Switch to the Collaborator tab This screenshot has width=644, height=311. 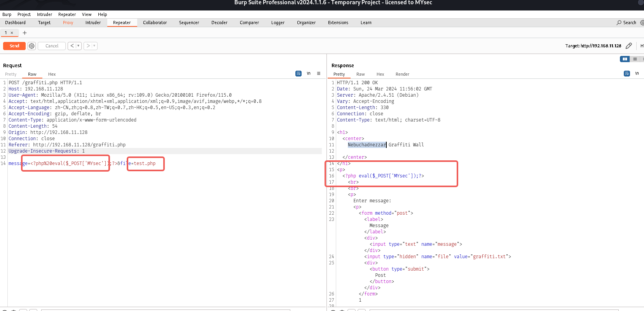[x=155, y=23]
